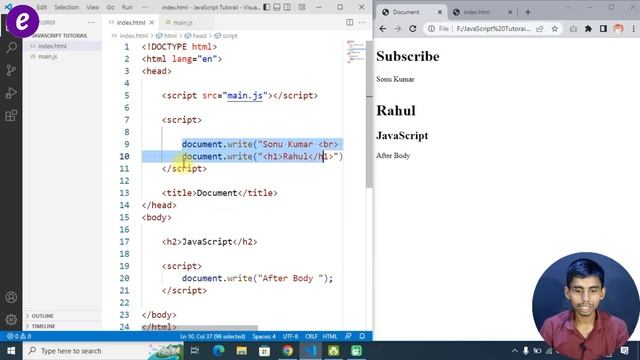
Task: Open Run and Debug view
Action: click(11, 93)
